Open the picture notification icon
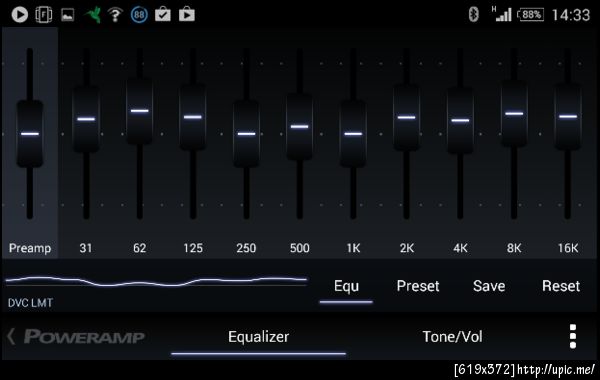 [x=68, y=15]
